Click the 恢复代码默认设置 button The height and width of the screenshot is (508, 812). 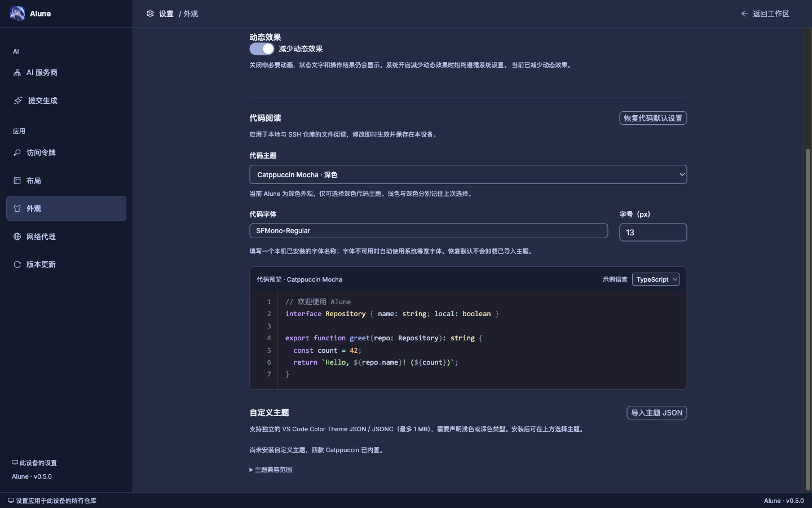(x=653, y=118)
